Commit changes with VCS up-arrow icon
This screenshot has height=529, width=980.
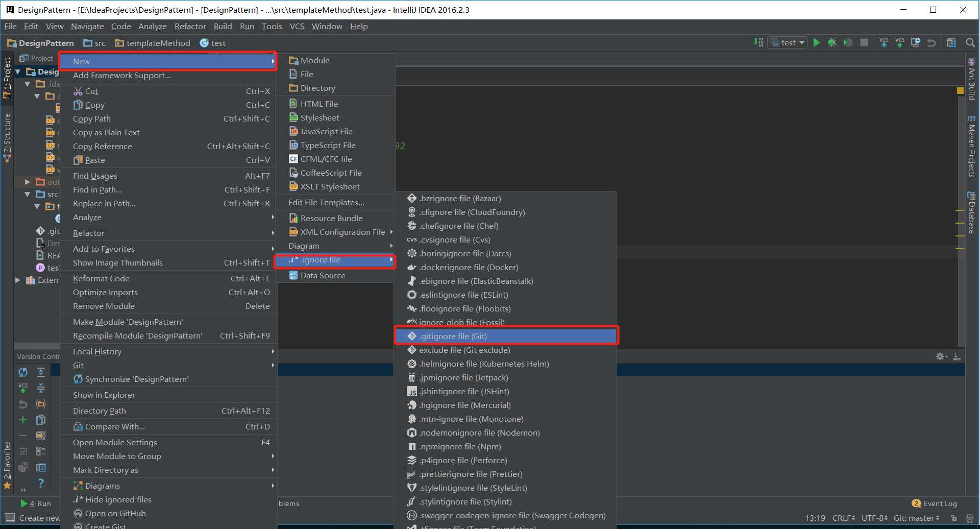(900, 43)
